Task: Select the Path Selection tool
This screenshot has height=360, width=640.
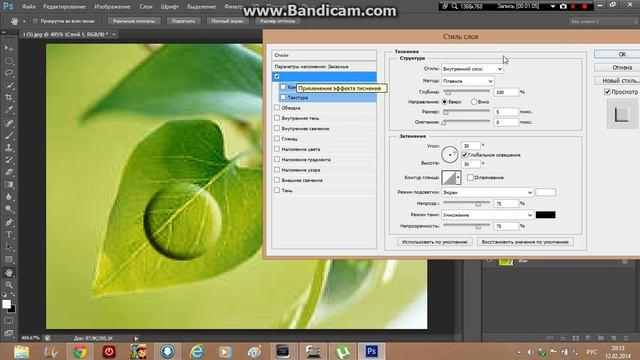Action: pyautogui.click(x=9, y=247)
